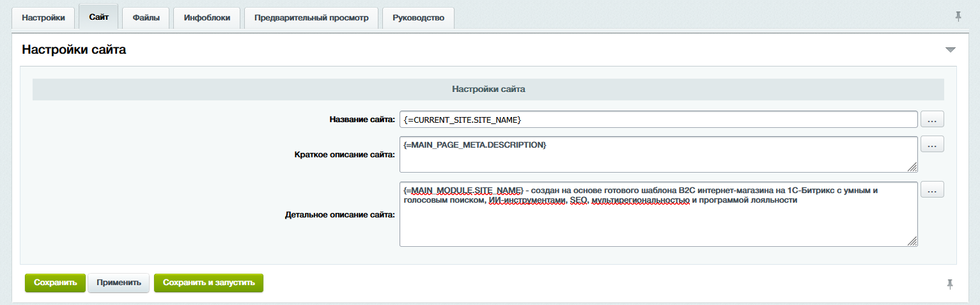Show the Руководство tab

click(418, 18)
